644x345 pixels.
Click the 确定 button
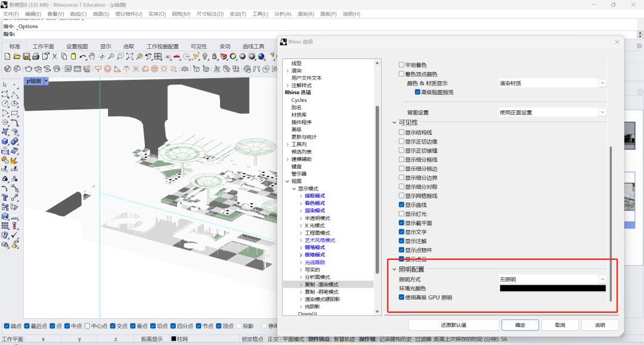520,325
